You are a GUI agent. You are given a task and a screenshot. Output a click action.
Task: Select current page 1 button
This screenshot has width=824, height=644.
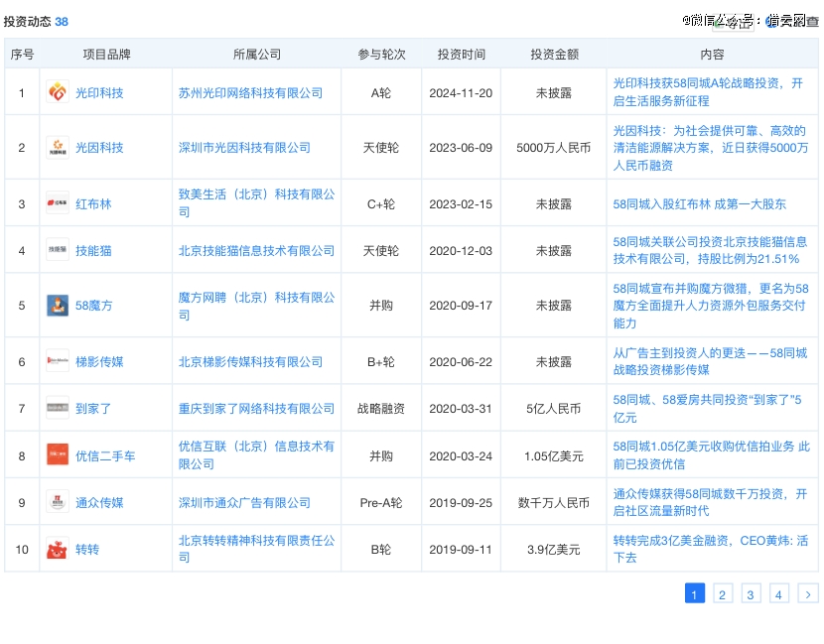pos(695,594)
